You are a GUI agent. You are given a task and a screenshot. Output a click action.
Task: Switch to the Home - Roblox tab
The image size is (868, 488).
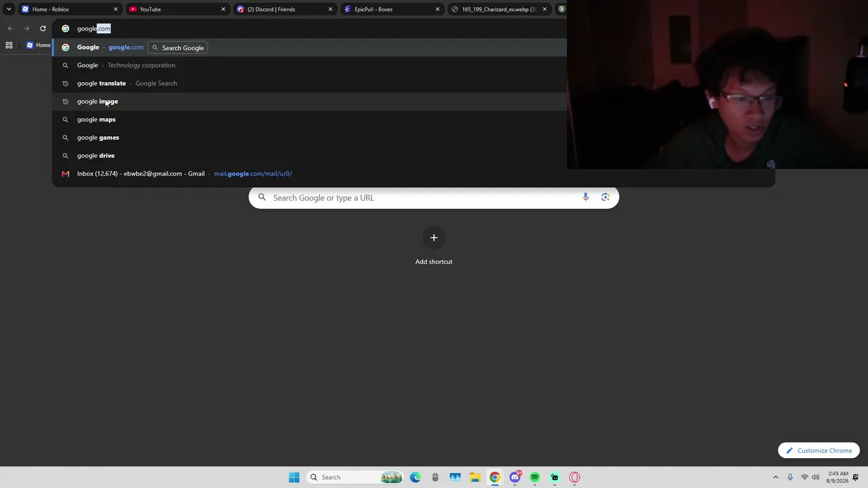click(x=69, y=9)
